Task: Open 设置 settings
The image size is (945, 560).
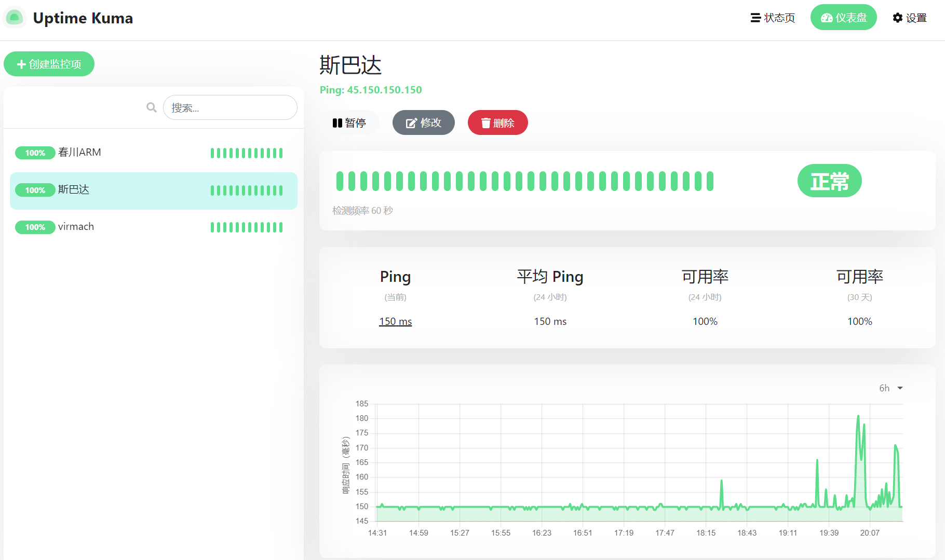Action: point(910,18)
